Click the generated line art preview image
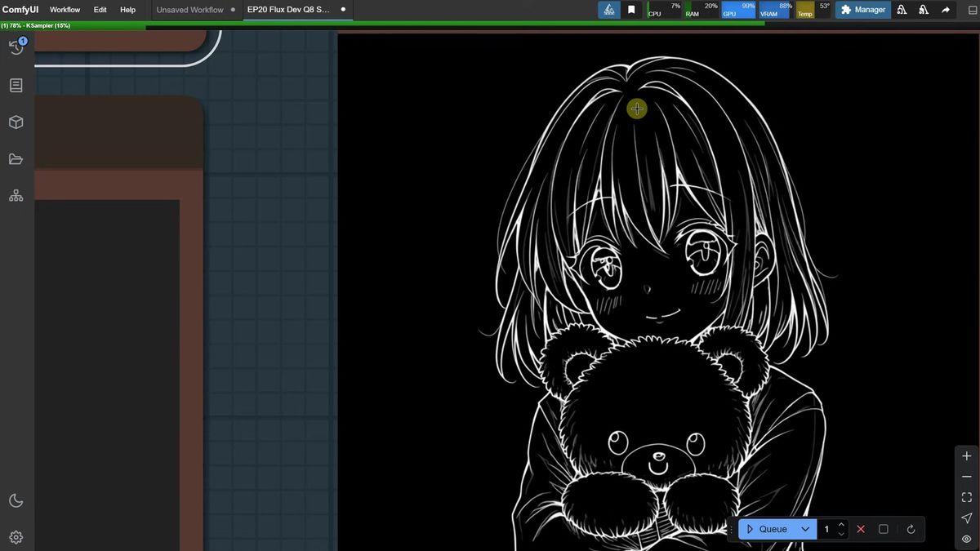The height and width of the screenshot is (551, 980). pyautogui.click(x=658, y=291)
